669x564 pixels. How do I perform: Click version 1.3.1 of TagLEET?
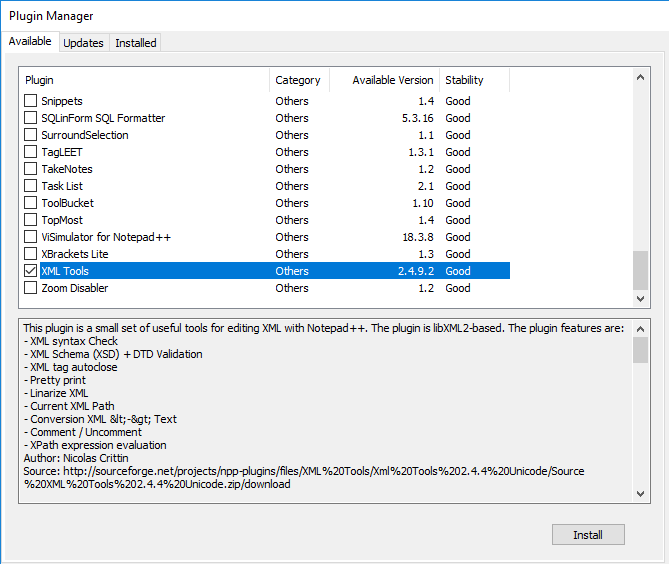click(x=421, y=152)
